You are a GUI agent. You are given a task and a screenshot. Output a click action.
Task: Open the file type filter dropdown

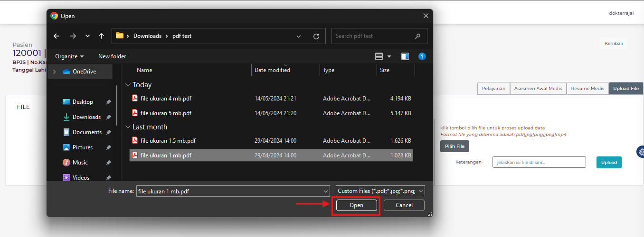click(380, 191)
